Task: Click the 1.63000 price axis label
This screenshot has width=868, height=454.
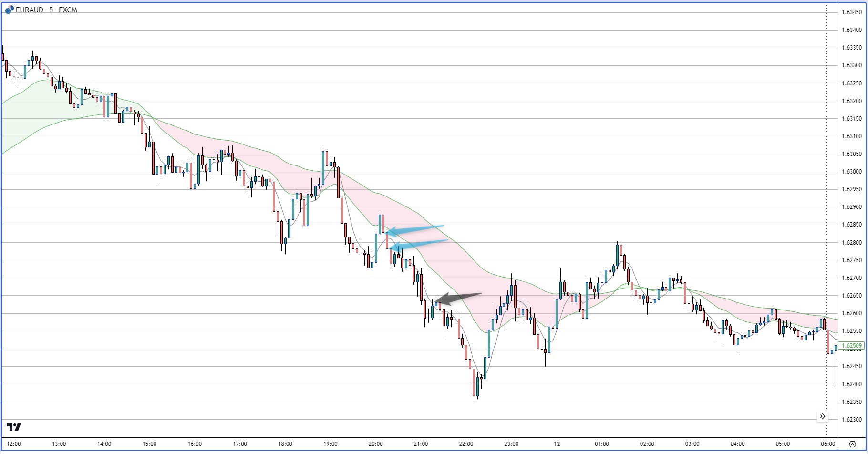Action: pyautogui.click(x=851, y=172)
